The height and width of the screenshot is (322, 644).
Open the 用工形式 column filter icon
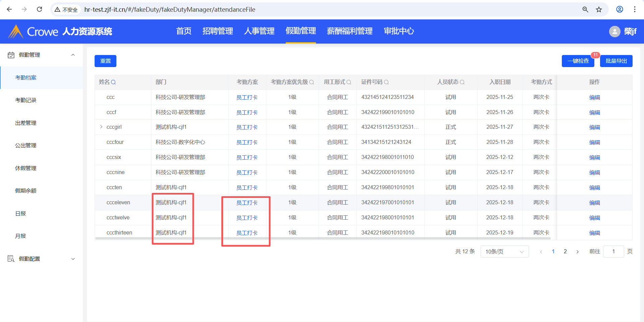point(349,82)
